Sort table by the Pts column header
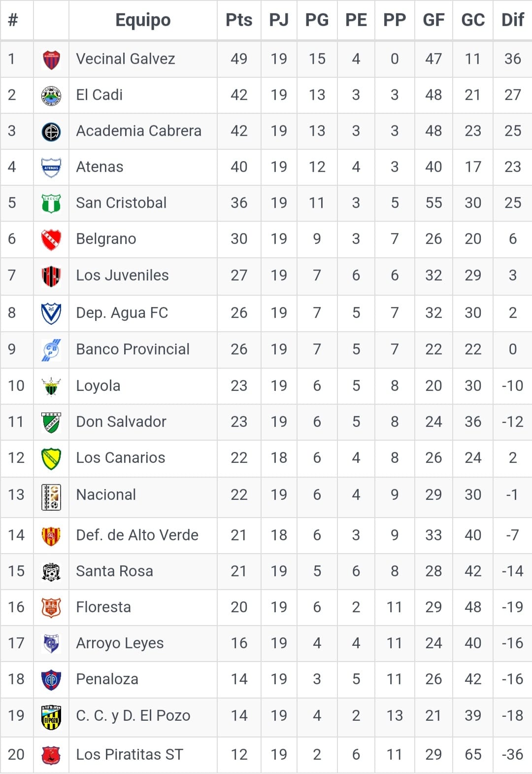This screenshot has height=774, width=532. coord(239,20)
